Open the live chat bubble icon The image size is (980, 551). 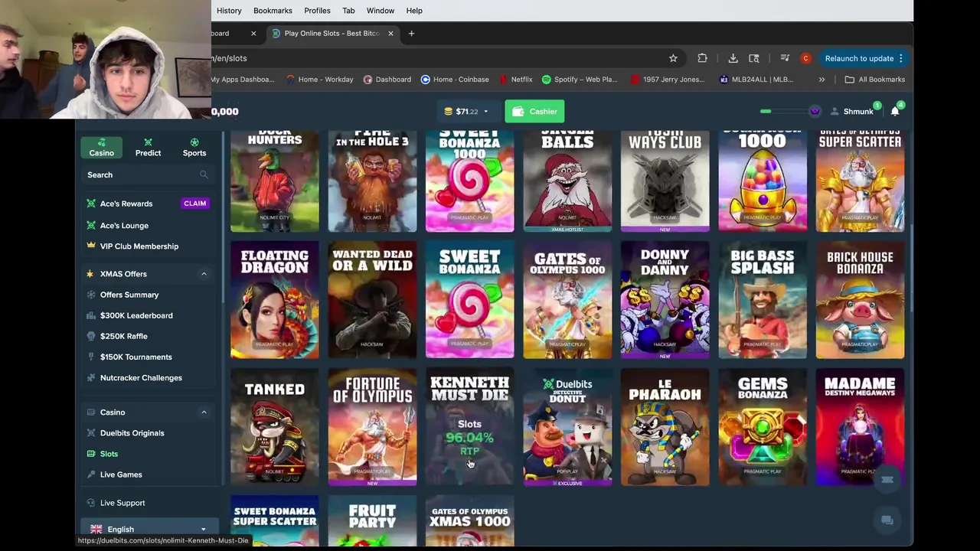click(x=887, y=520)
